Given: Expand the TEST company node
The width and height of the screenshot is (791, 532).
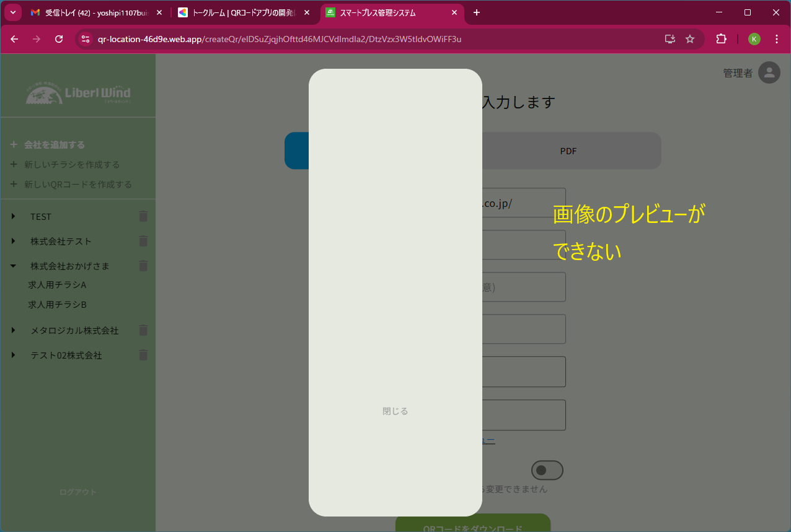Looking at the screenshot, I should [13, 216].
